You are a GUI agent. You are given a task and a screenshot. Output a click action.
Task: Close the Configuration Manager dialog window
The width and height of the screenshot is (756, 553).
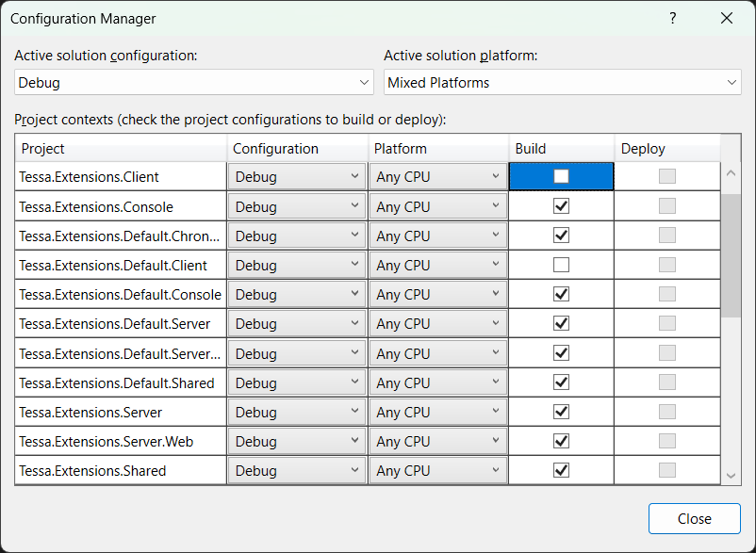726,19
